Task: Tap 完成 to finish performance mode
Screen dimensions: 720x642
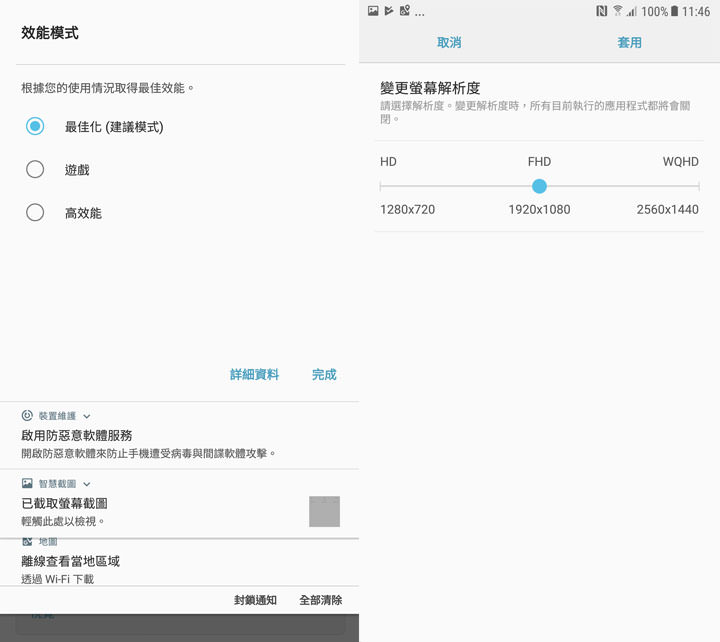Action: (324, 375)
